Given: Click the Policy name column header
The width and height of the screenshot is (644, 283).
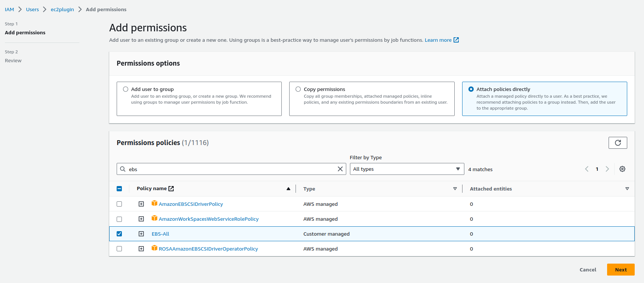Looking at the screenshot, I should pyautogui.click(x=152, y=188).
